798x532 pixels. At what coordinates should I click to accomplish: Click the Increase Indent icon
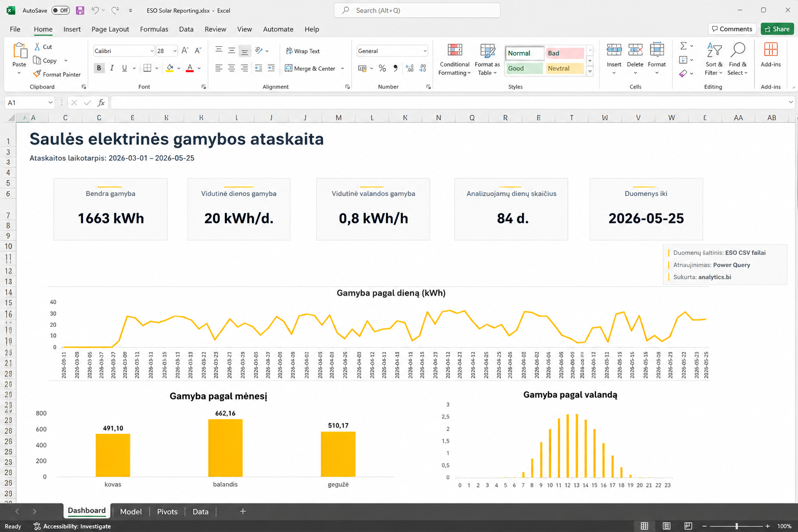pyautogui.click(x=271, y=68)
